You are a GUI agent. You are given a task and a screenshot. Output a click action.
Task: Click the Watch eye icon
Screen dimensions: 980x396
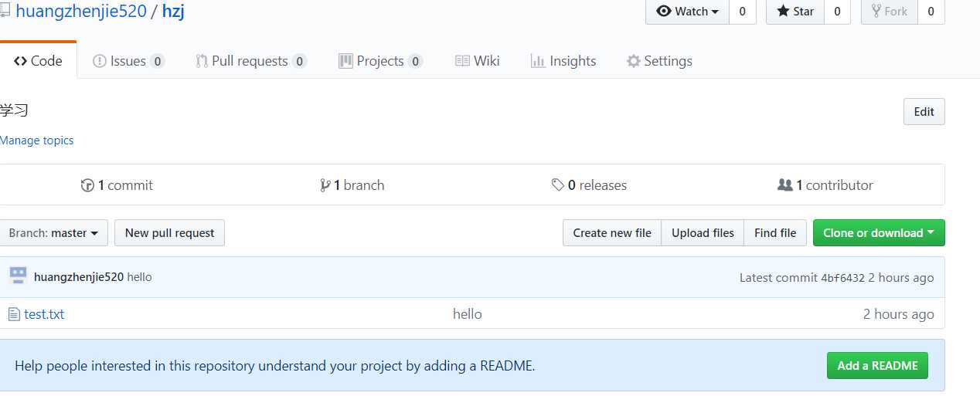[664, 12]
